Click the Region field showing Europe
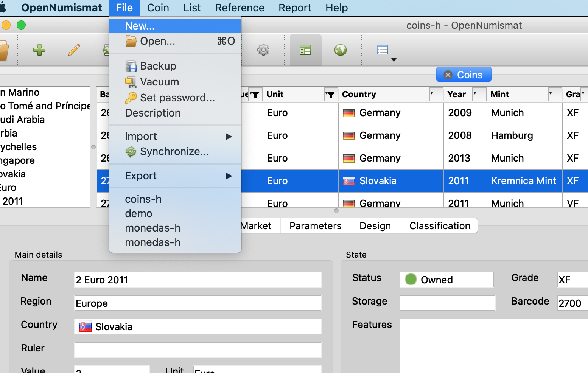 tap(198, 303)
